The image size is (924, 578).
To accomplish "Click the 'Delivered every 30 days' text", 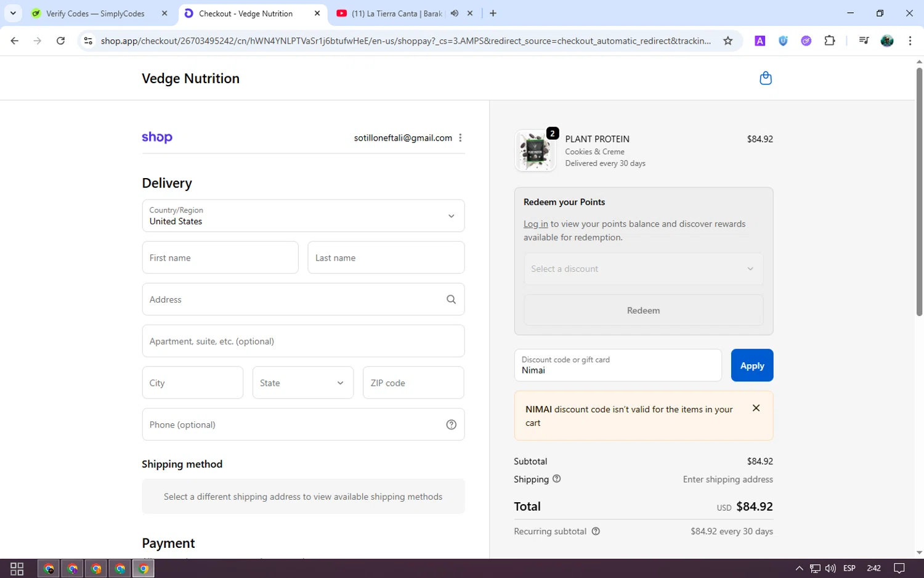I will point(606,163).
